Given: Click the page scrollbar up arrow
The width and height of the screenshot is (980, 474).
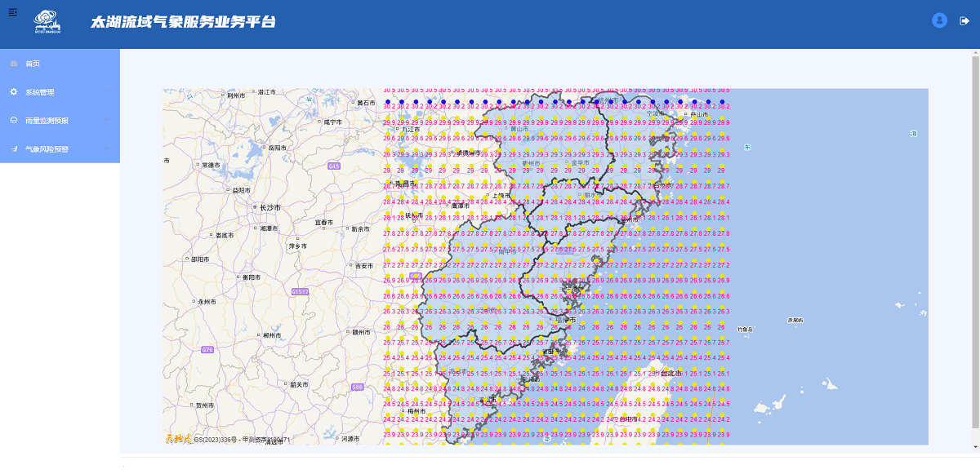Looking at the screenshot, I should 975,54.
